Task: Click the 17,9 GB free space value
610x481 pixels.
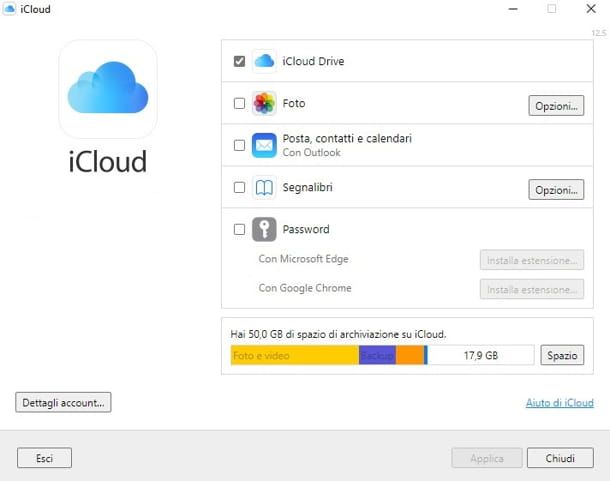Action: pyautogui.click(x=481, y=355)
